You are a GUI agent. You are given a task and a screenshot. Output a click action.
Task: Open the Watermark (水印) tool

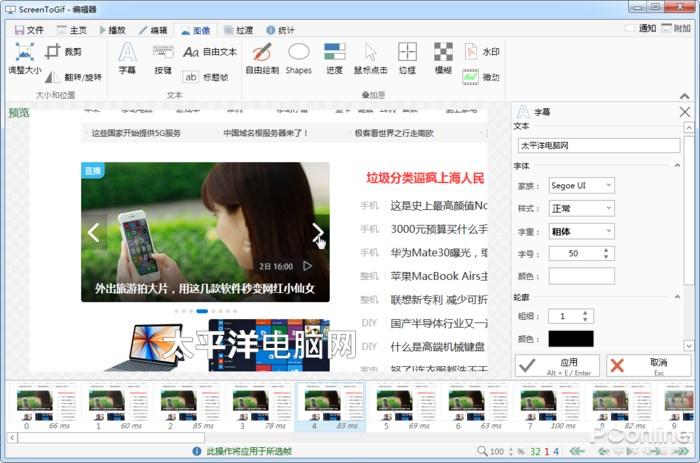[x=482, y=52]
